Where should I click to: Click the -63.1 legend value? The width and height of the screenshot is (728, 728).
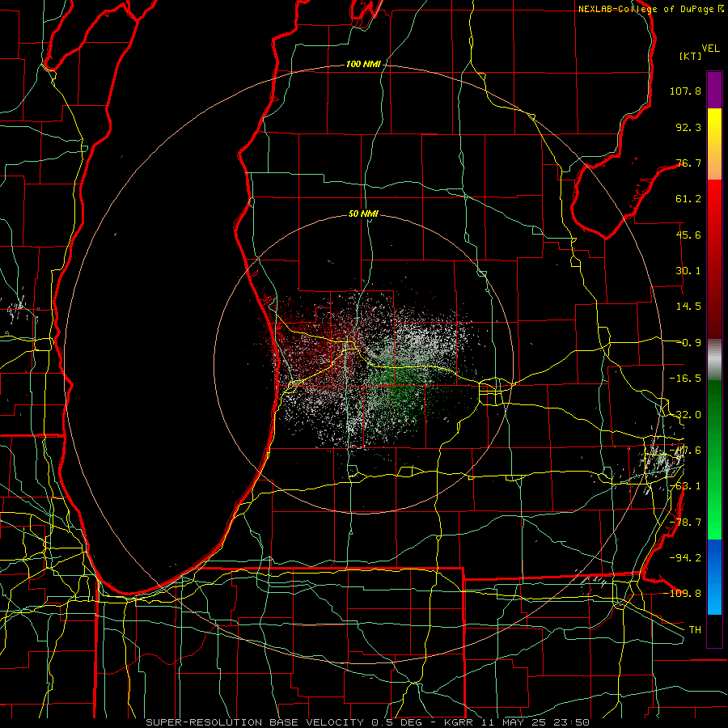(685, 486)
